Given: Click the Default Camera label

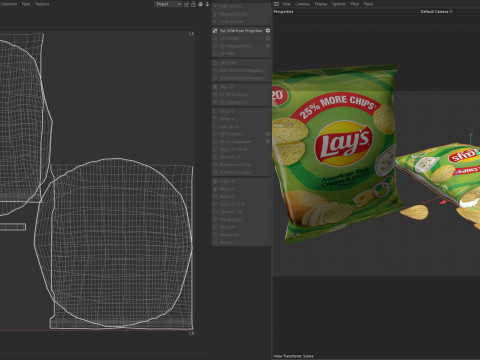Looking at the screenshot, I should click(x=434, y=12).
